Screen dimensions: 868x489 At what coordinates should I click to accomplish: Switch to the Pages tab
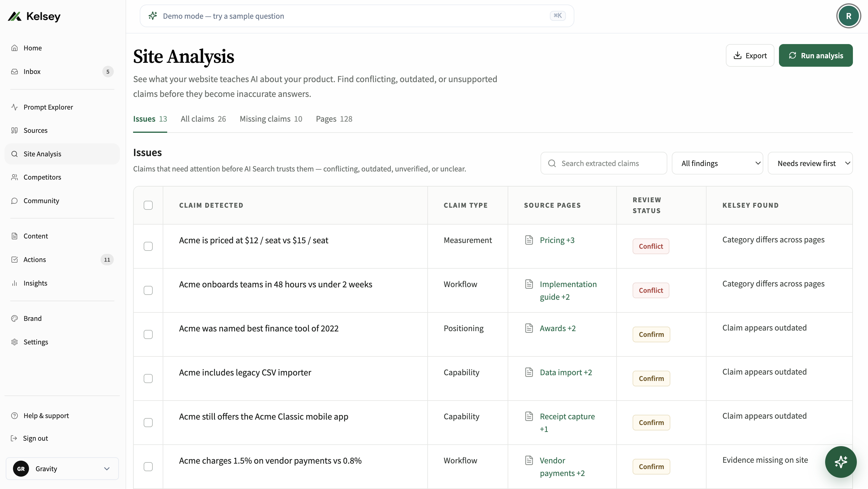pos(334,119)
